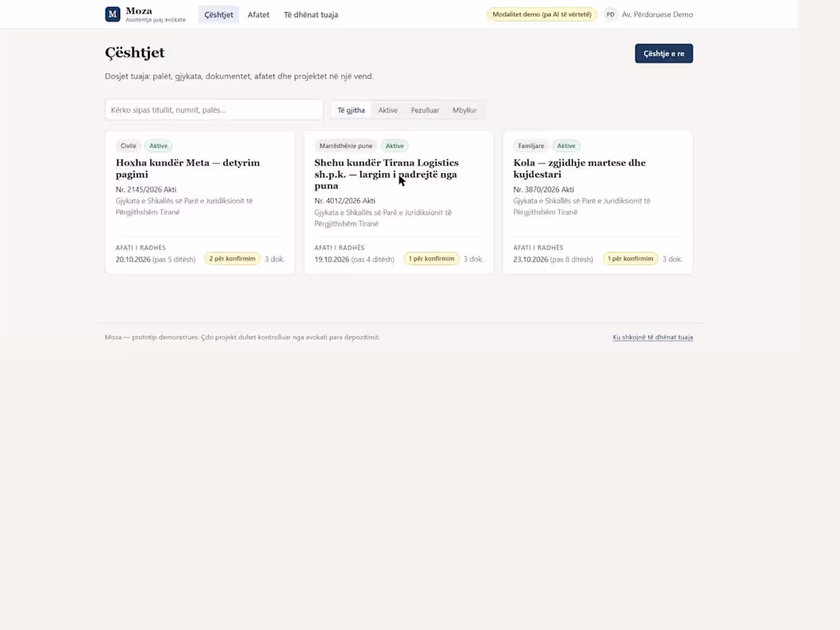Click 1 për konfirmim on Kola card

[630, 259]
